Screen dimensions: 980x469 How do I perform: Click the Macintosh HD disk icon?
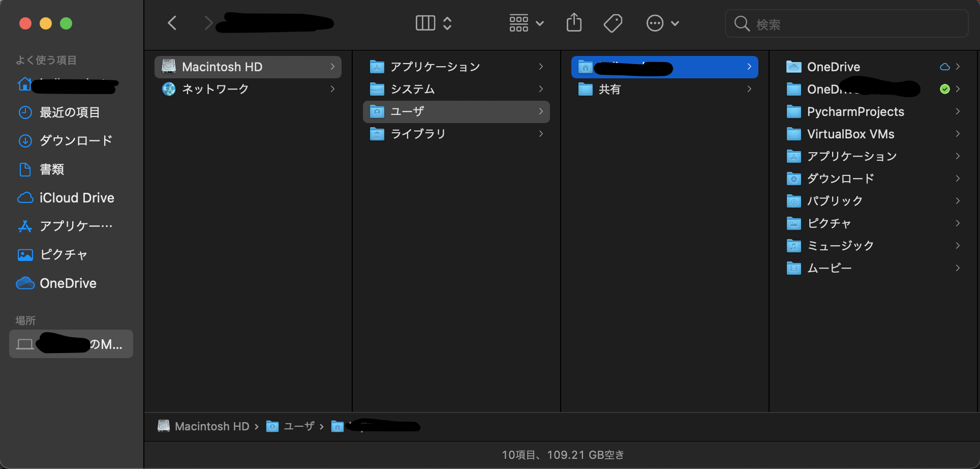click(169, 67)
